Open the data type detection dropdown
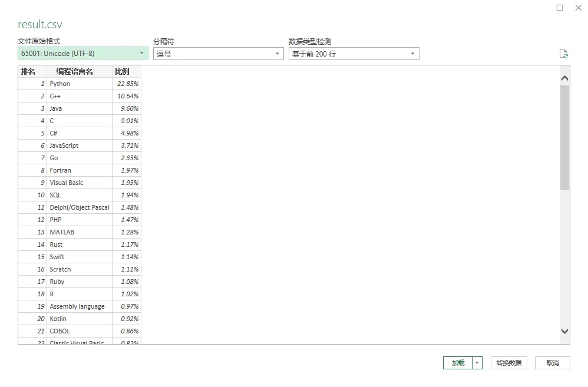 [x=354, y=54]
